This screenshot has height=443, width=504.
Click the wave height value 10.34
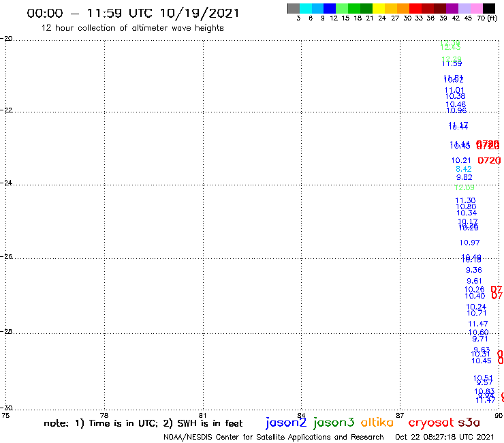[467, 213]
